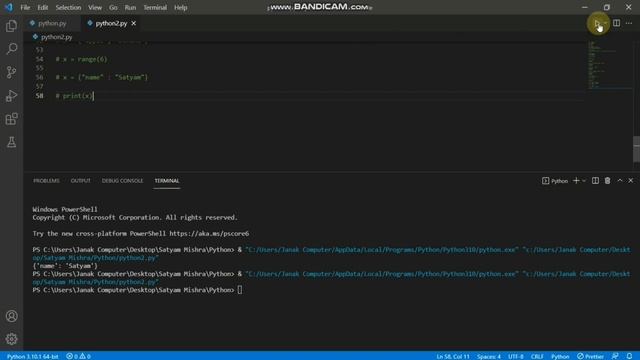Click the feedback icon in status bar
The height and width of the screenshot is (360, 640).
(x=615, y=356)
